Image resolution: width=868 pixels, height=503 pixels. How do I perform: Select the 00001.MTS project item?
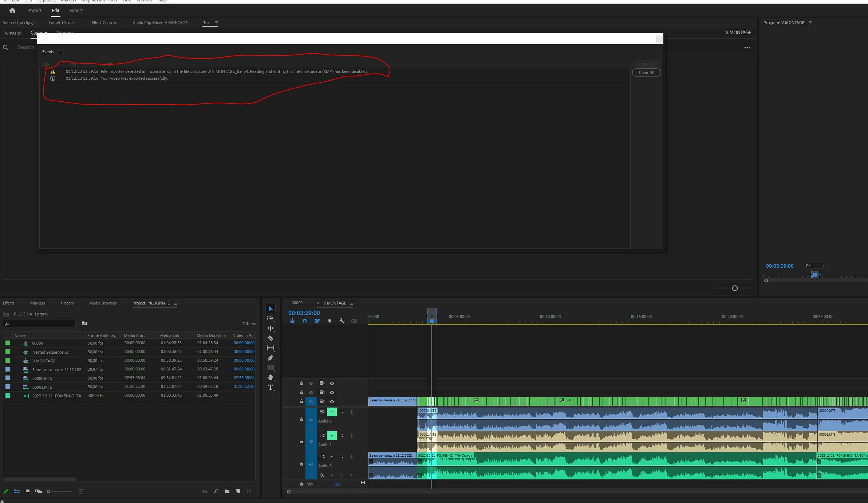[x=42, y=387]
